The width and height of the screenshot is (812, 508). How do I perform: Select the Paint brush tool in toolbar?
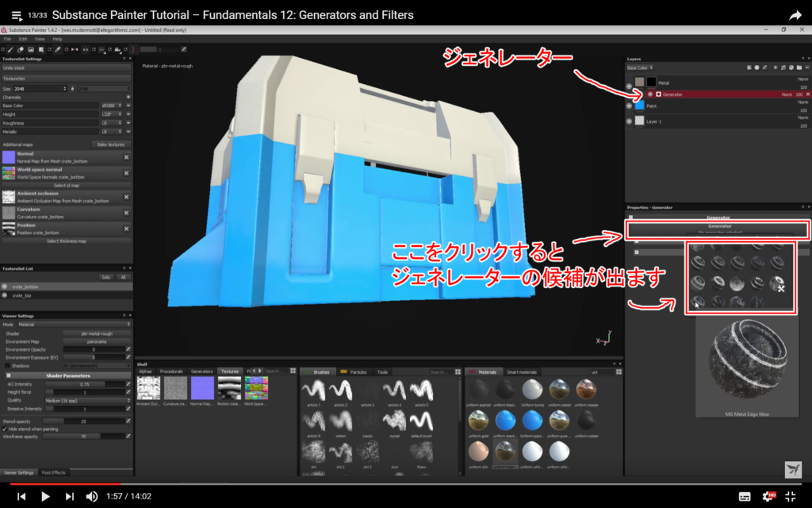pyautogui.click(x=10, y=50)
